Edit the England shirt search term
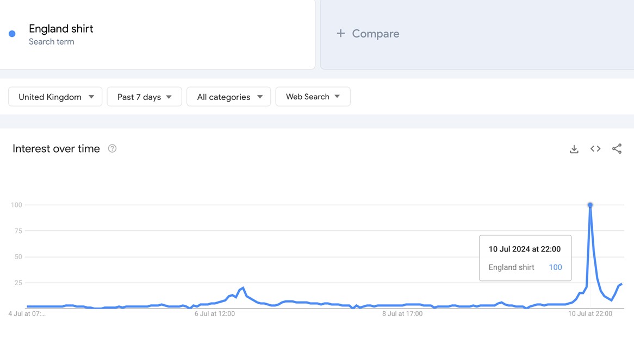Image resolution: width=634 pixels, height=364 pixels. pyautogui.click(x=61, y=29)
